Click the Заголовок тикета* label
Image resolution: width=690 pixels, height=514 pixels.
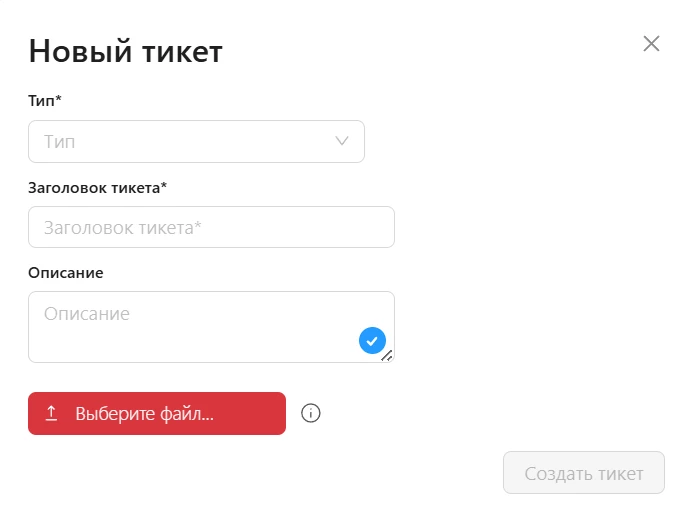[x=98, y=188]
